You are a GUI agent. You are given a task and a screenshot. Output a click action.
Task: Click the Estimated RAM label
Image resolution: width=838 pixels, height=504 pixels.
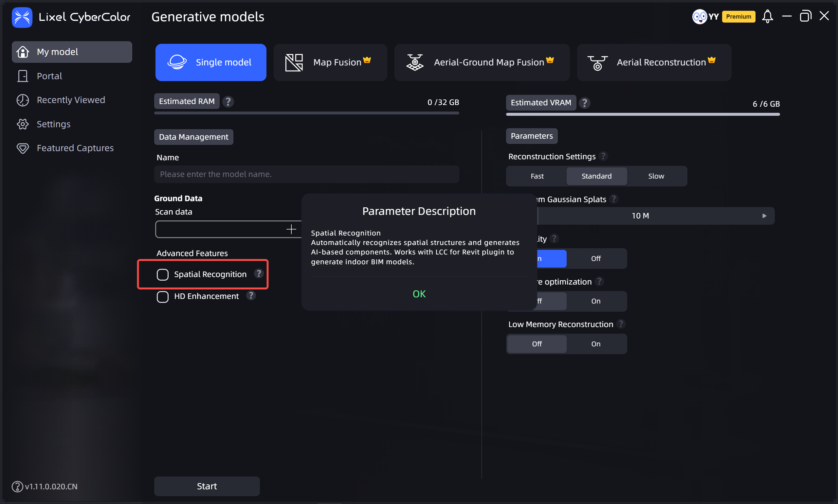click(x=187, y=101)
